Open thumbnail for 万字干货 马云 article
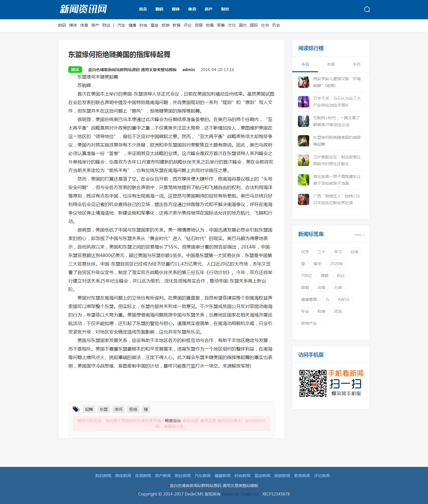This screenshot has height=504, width=428. 303,102
